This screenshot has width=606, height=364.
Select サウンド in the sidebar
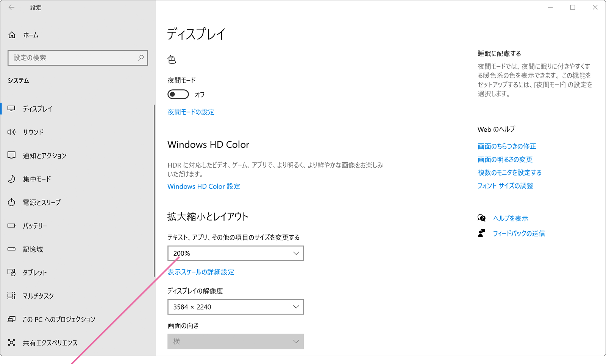(78, 132)
